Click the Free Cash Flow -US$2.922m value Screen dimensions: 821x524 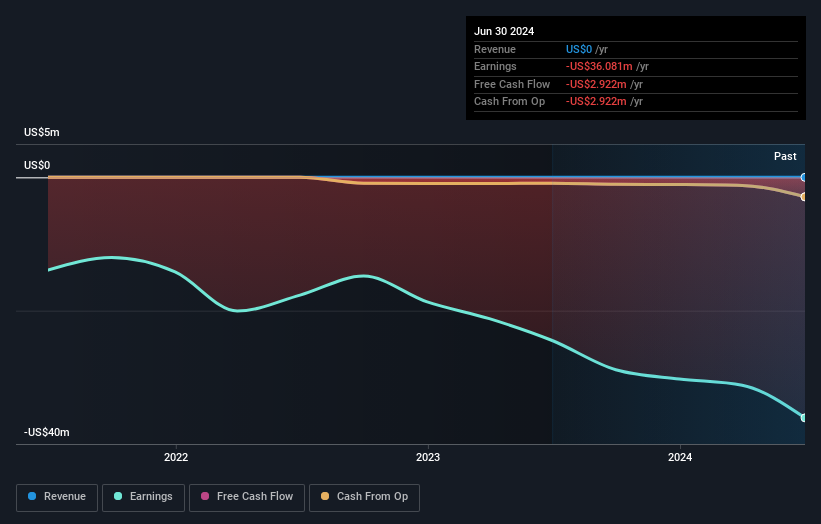tap(596, 84)
